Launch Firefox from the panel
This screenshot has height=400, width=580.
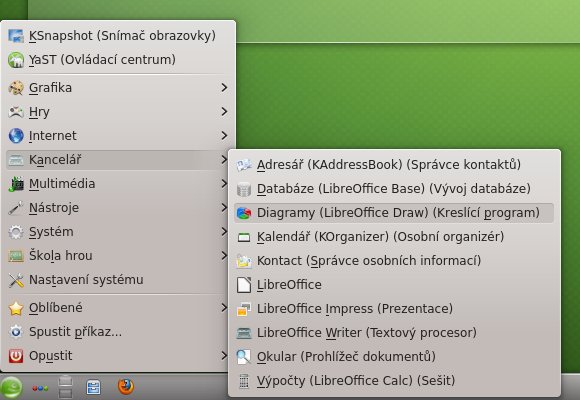coord(126,387)
